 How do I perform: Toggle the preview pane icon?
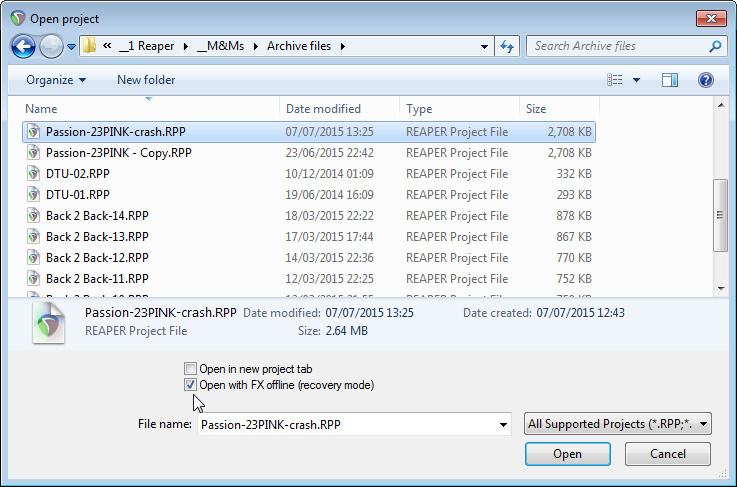670,80
